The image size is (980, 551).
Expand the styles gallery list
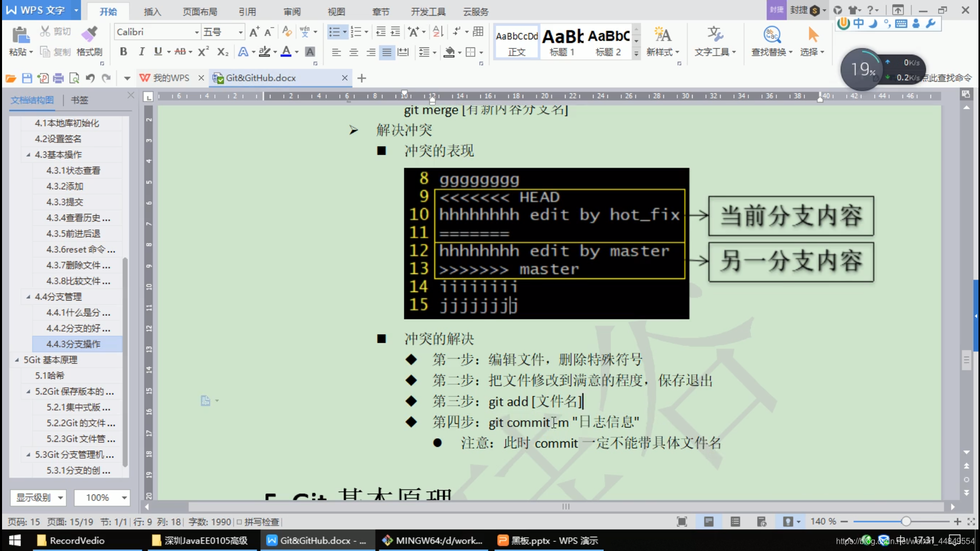coord(636,53)
